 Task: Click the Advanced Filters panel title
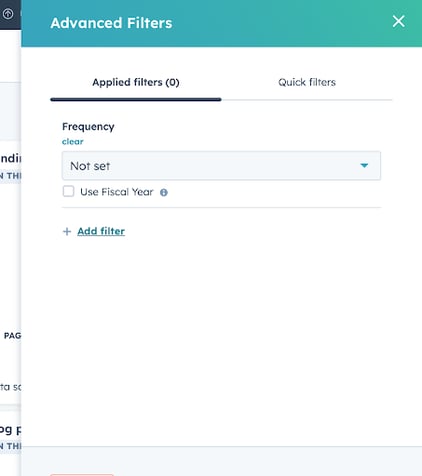point(111,23)
